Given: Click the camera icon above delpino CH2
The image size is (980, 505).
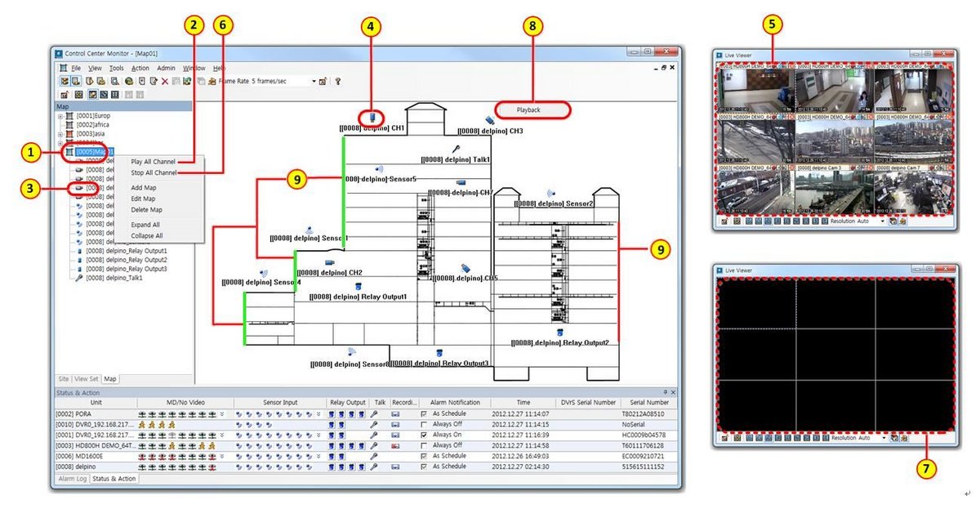Looking at the screenshot, I should click(331, 261).
